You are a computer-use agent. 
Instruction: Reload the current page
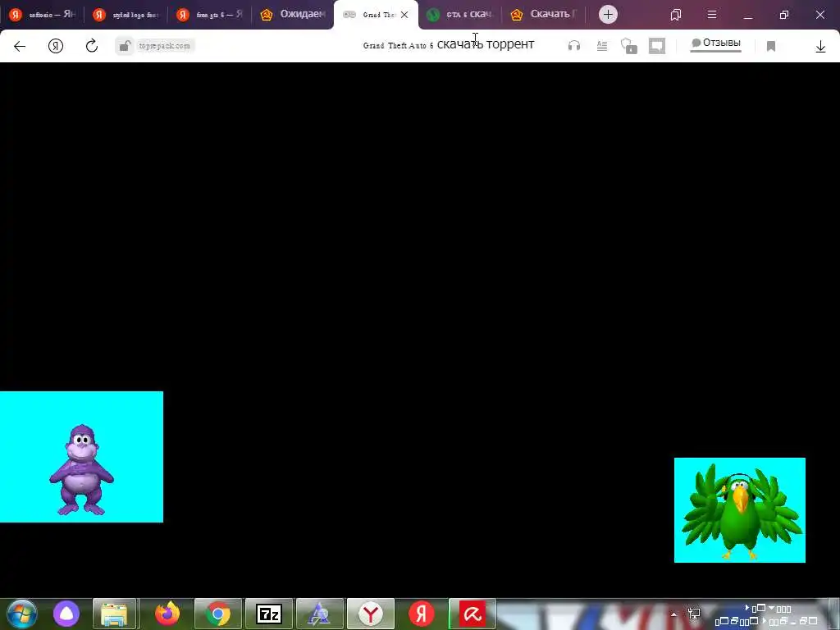(x=92, y=46)
